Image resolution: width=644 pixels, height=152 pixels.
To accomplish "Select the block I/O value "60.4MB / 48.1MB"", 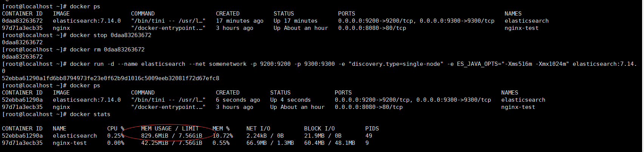I will click(x=330, y=143).
